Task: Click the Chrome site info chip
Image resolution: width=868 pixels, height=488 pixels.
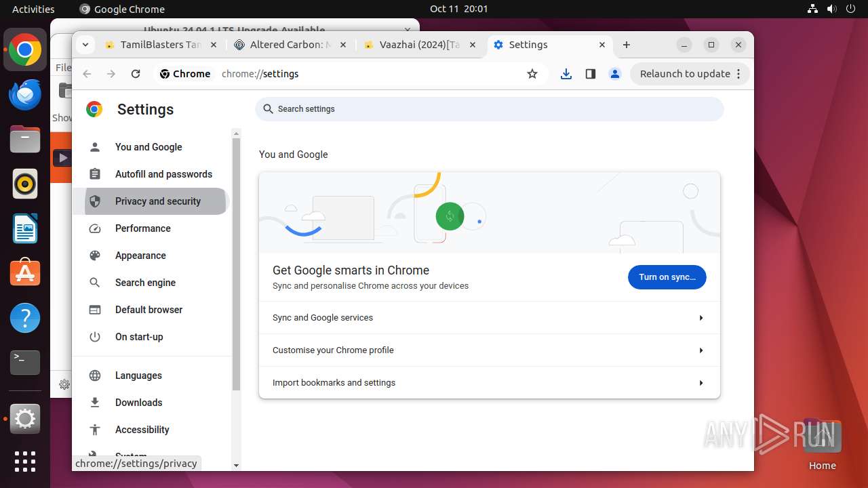Action: pos(185,74)
